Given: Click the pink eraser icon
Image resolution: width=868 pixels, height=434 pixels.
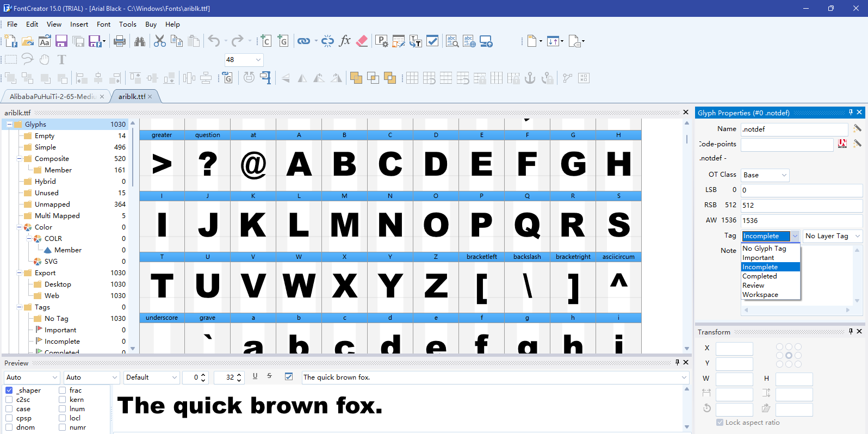Looking at the screenshot, I should (362, 41).
